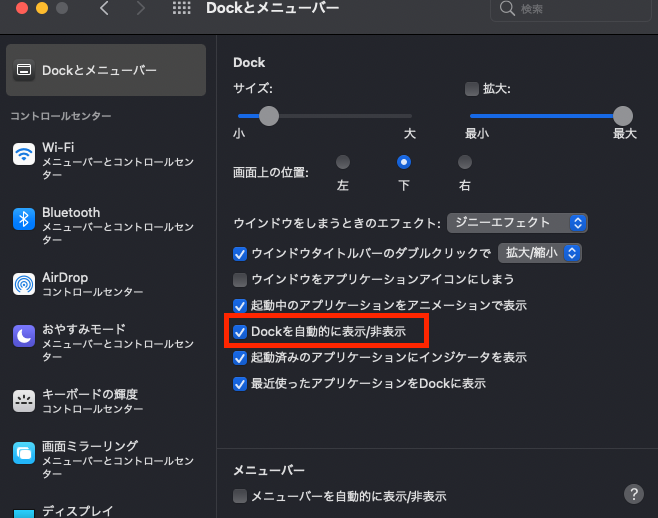This screenshot has width=658, height=518.
Task: Open おやすみモード settings in sidebar
Action: tap(106, 343)
